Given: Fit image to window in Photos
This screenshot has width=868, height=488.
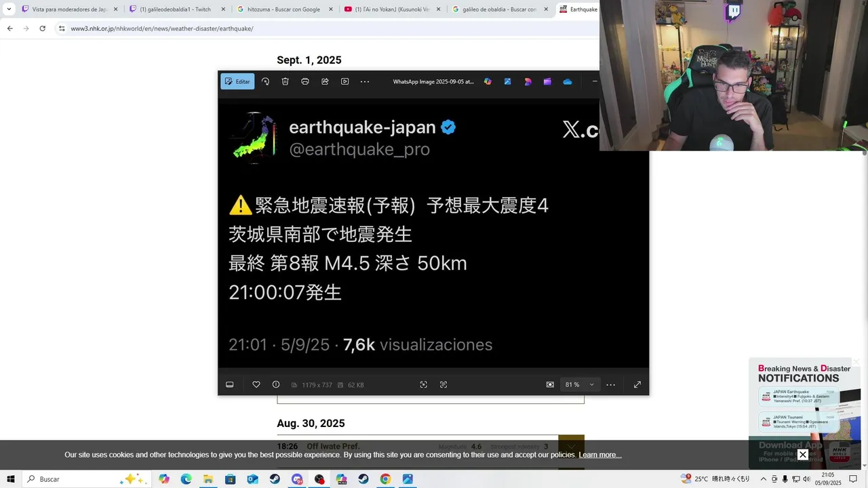Looking at the screenshot, I should pos(550,384).
